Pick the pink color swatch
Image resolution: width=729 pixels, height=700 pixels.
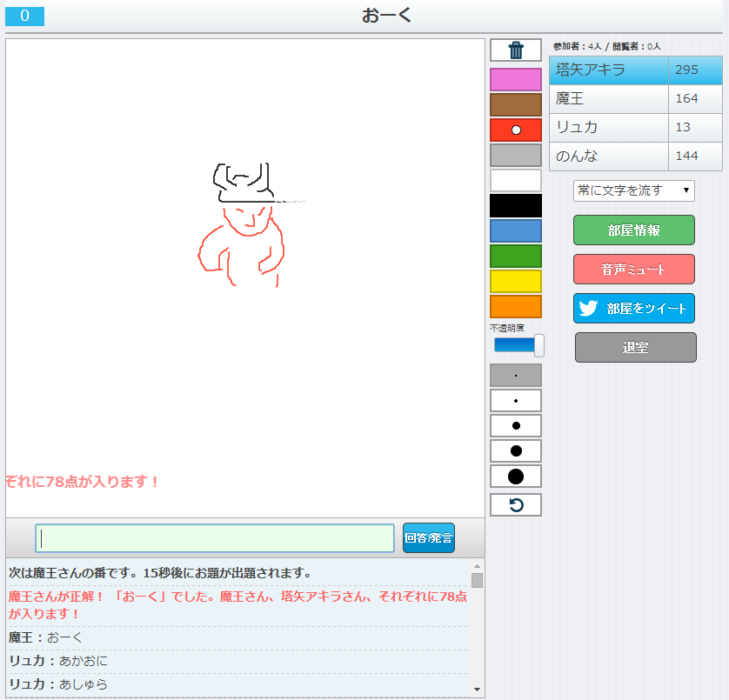pyautogui.click(x=516, y=79)
